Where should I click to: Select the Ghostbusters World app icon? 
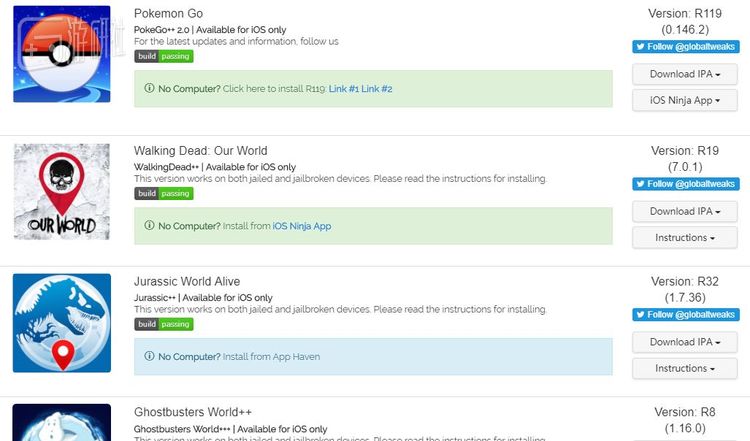(62, 422)
